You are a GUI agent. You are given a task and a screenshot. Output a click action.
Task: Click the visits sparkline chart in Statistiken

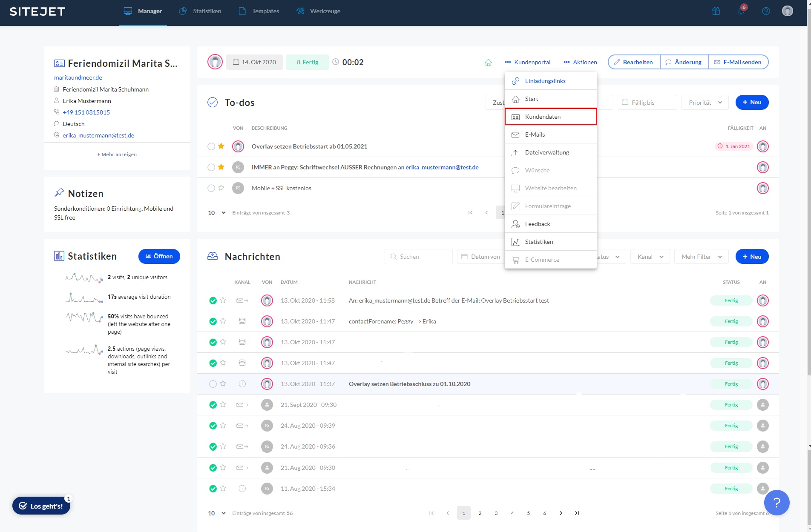(x=84, y=278)
